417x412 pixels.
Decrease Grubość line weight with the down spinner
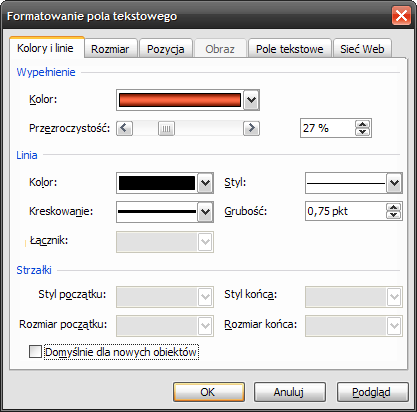394,215
